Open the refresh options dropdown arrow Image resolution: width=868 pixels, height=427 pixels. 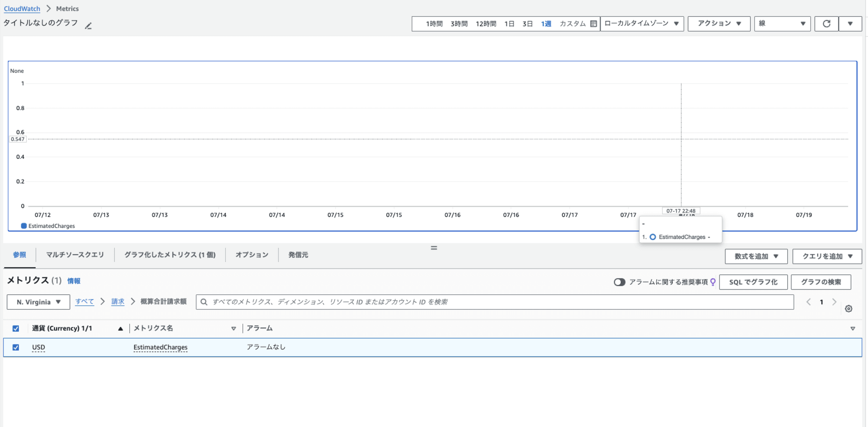tap(850, 23)
